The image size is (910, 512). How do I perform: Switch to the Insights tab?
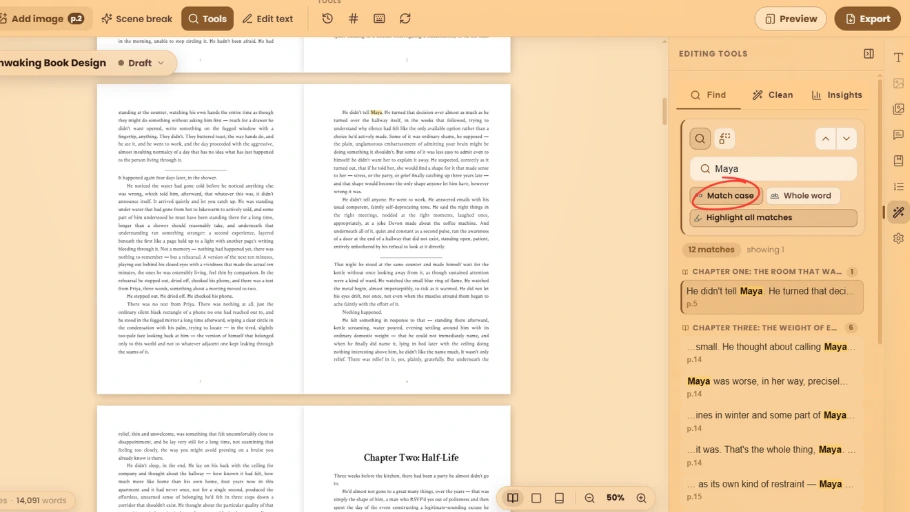[x=837, y=95]
